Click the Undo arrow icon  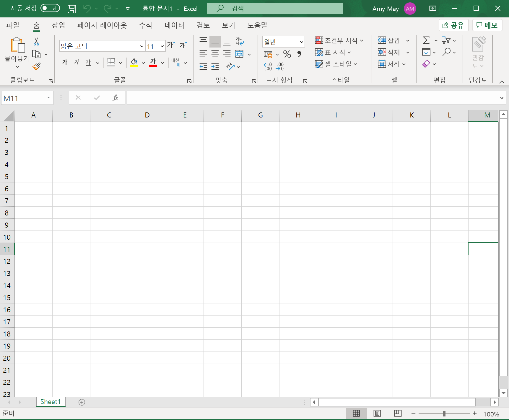pyautogui.click(x=87, y=9)
